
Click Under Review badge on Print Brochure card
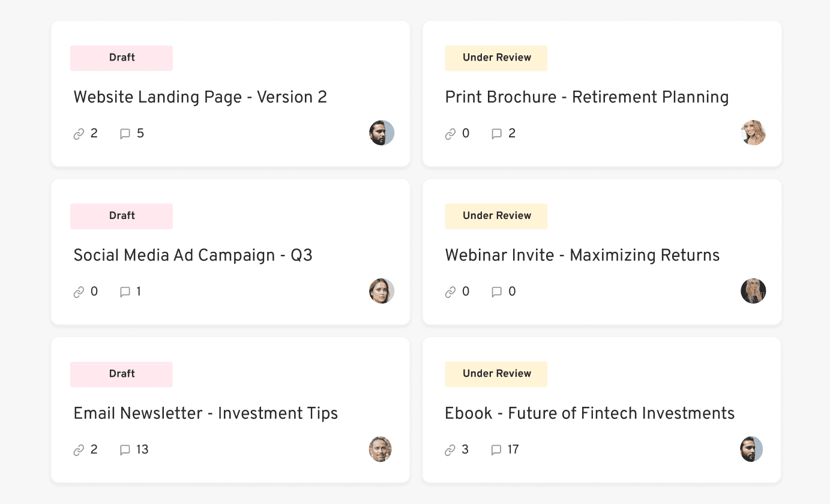tap(496, 58)
